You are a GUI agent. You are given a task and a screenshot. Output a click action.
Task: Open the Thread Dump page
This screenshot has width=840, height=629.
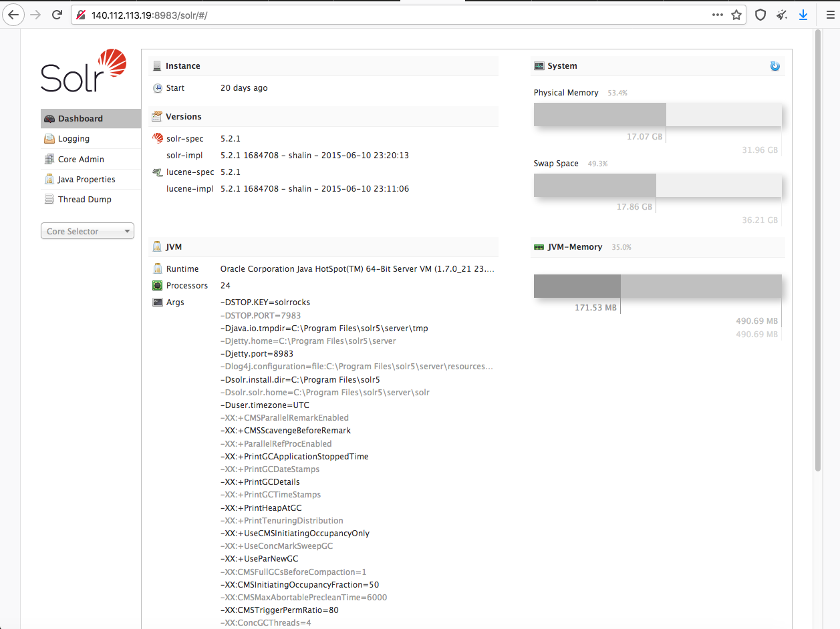click(x=91, y=199)
